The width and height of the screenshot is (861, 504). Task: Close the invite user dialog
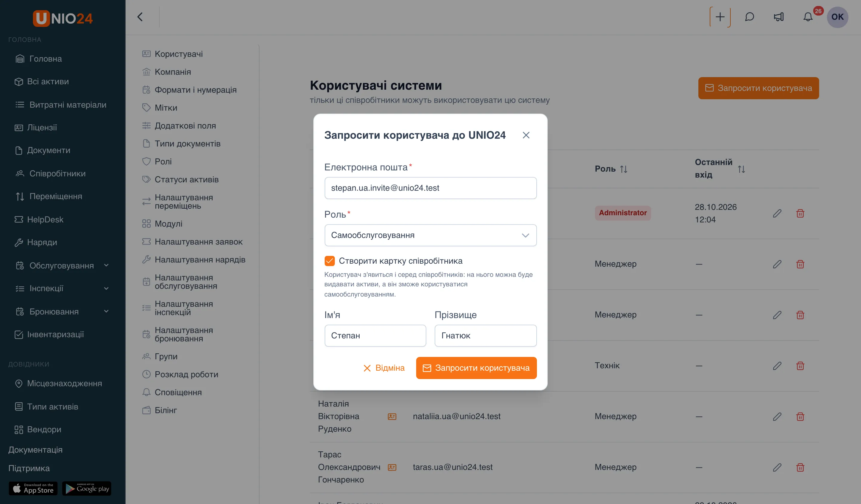(x=526, y=135)
